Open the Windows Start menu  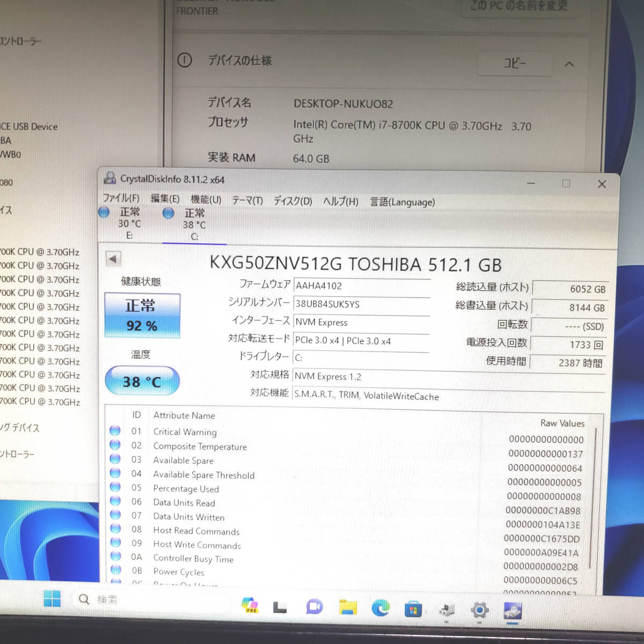point(52,598)
